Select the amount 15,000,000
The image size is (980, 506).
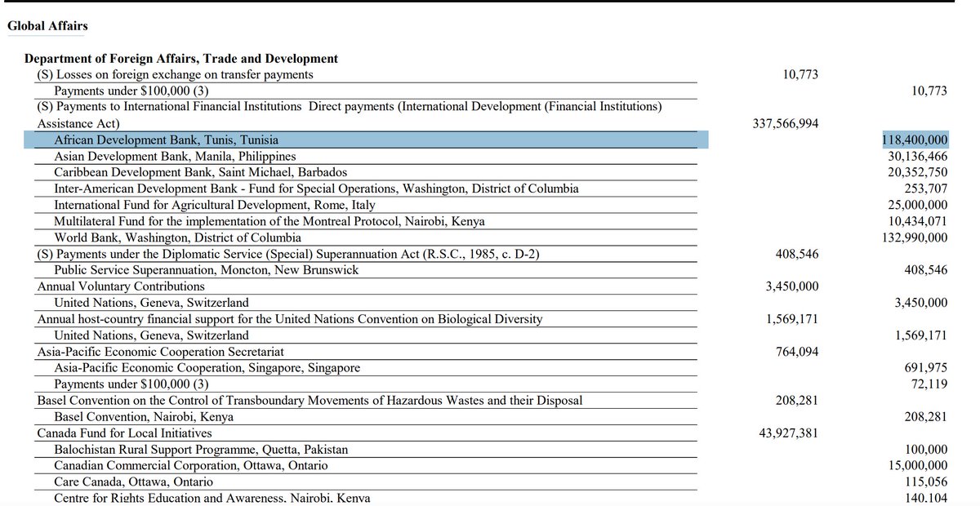pos(918,465)
